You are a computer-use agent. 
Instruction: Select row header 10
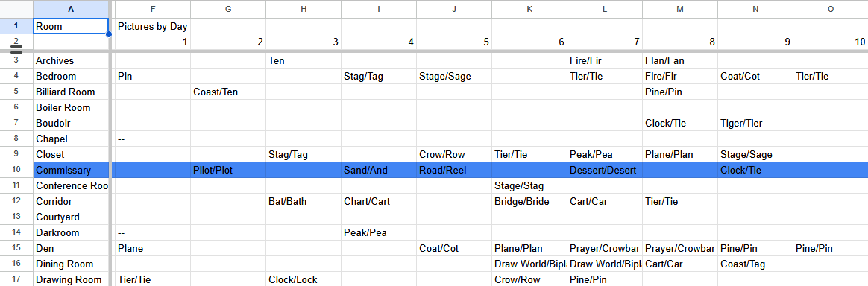coord(16,171)
